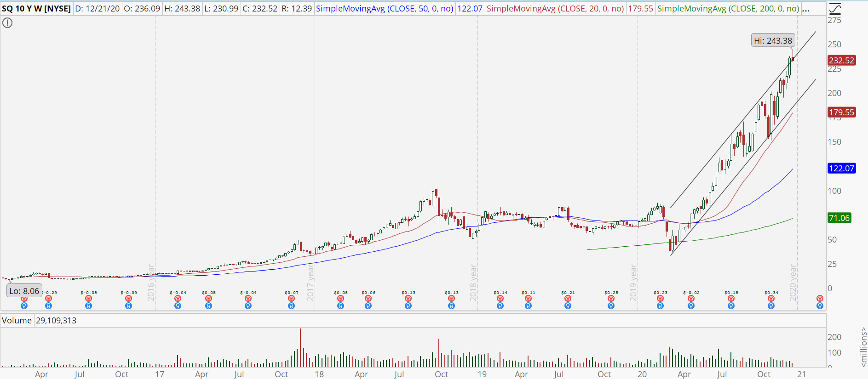The height and width of the screenshot is (379, 868).
Task: Click the C: 232.52 close value in header
Action: pyautogui.click(x=260, y=9)
